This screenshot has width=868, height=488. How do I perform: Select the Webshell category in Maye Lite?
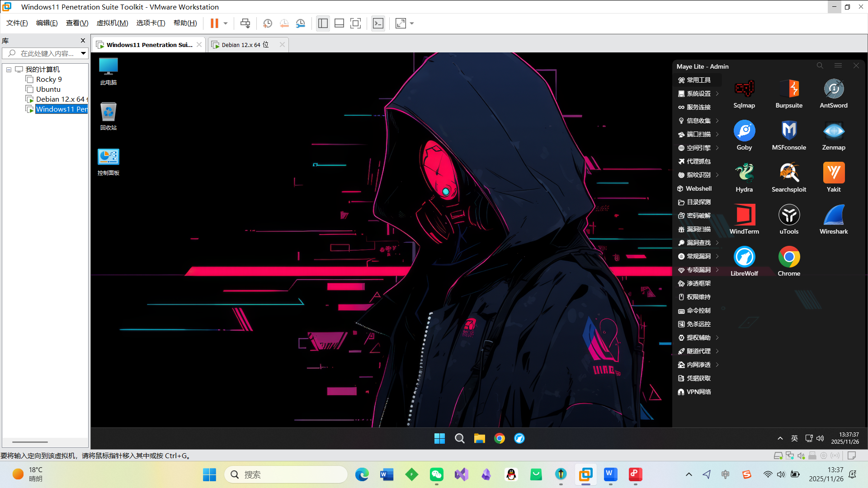click(698, 188)
